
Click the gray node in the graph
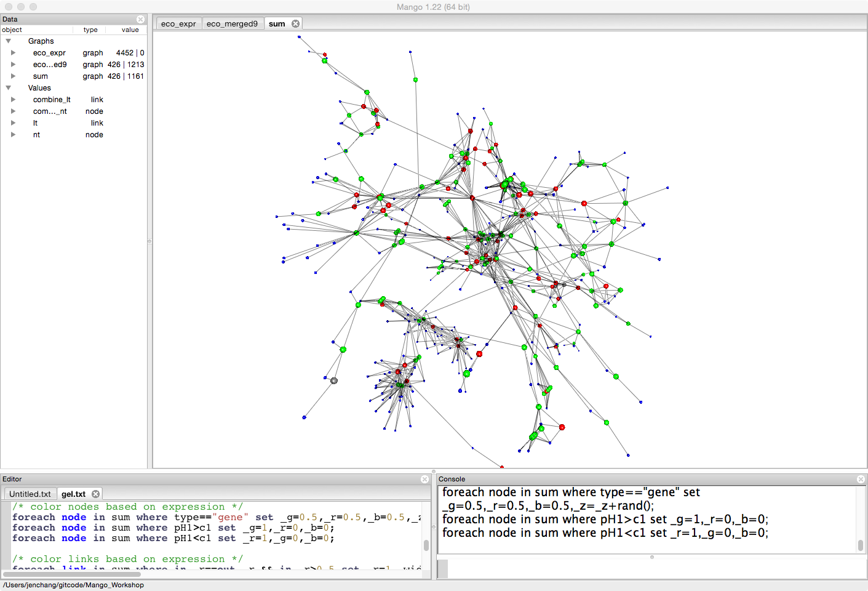tap(334, 380)
